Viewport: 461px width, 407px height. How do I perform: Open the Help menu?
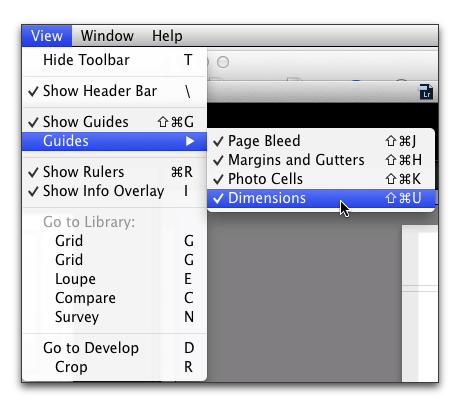(x=167, y=36)
